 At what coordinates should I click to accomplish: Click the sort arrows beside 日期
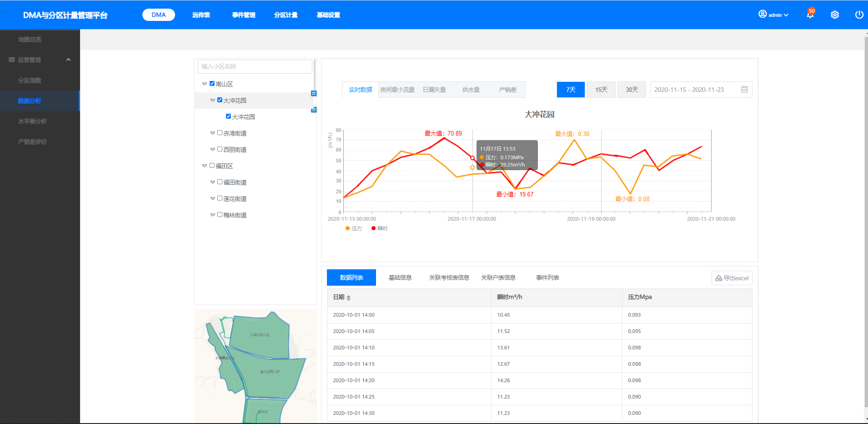click(348, 298)
